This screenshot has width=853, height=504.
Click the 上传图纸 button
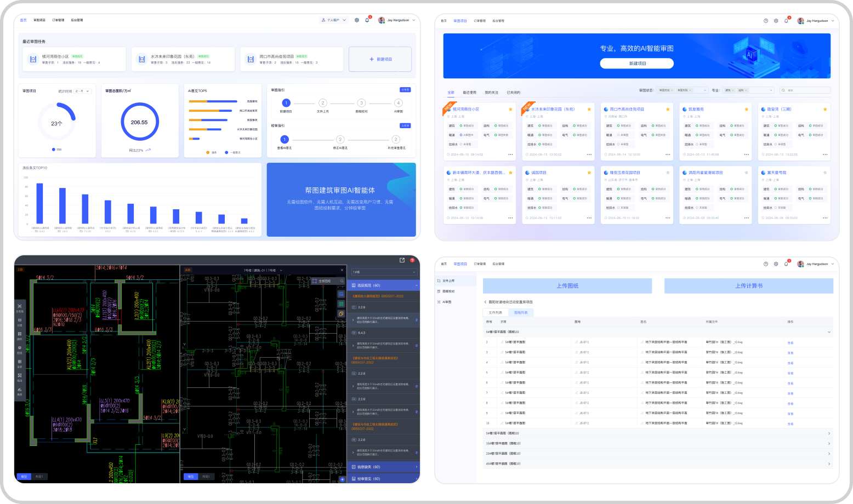tap(567, 286)
